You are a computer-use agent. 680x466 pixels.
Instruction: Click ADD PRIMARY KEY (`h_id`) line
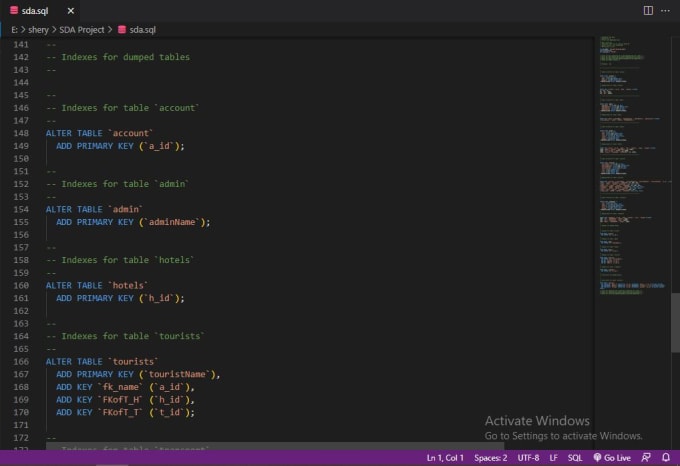[x=120, y=298]
